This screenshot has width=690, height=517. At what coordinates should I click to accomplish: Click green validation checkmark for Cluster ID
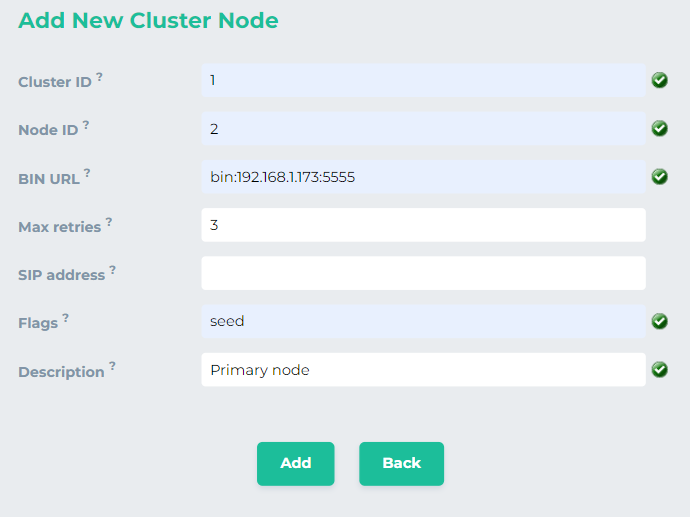660,80
